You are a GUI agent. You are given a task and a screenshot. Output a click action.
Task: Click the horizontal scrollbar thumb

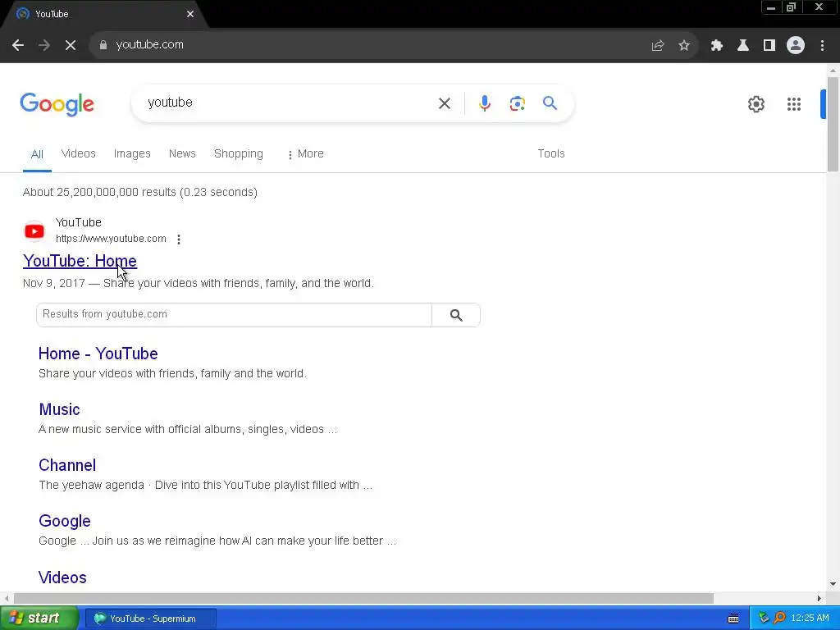tap(363, 598)
